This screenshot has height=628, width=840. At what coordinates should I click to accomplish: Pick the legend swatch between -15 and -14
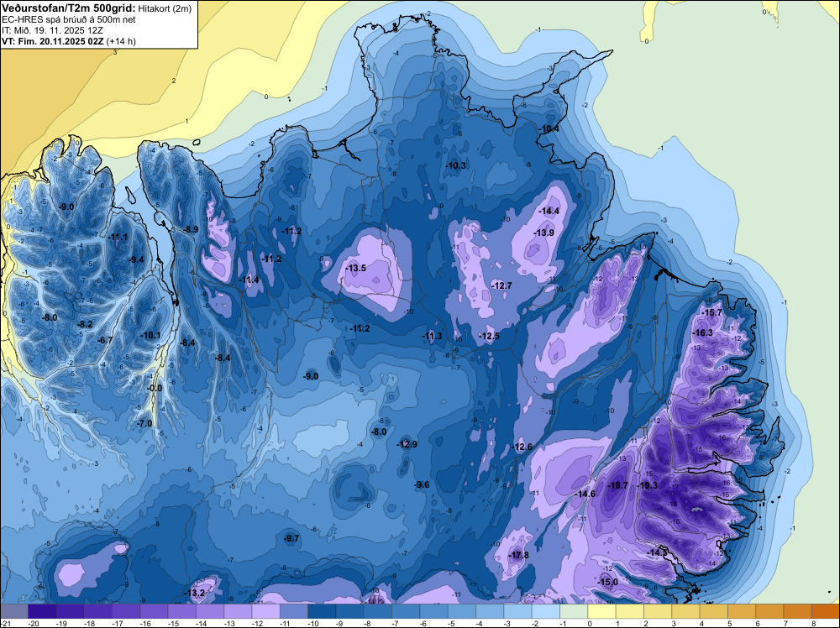point(181,611)
